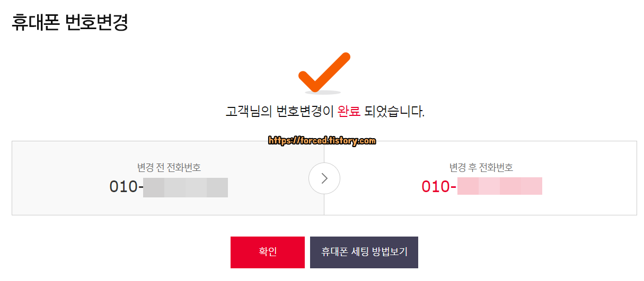
Task: Click the 변경 전 전화번호 label
Action: 169,168
